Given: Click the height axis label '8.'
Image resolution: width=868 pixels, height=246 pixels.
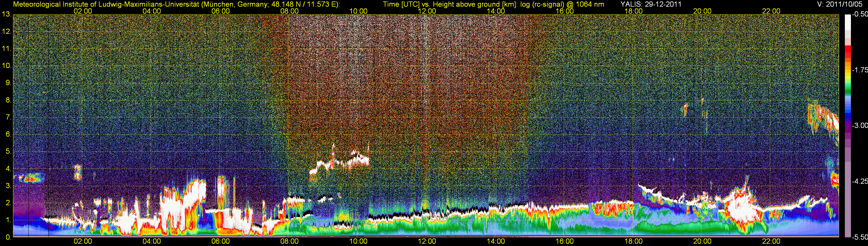Looking at the screenshot, I should pyautogui.click(x=8, y=100).
